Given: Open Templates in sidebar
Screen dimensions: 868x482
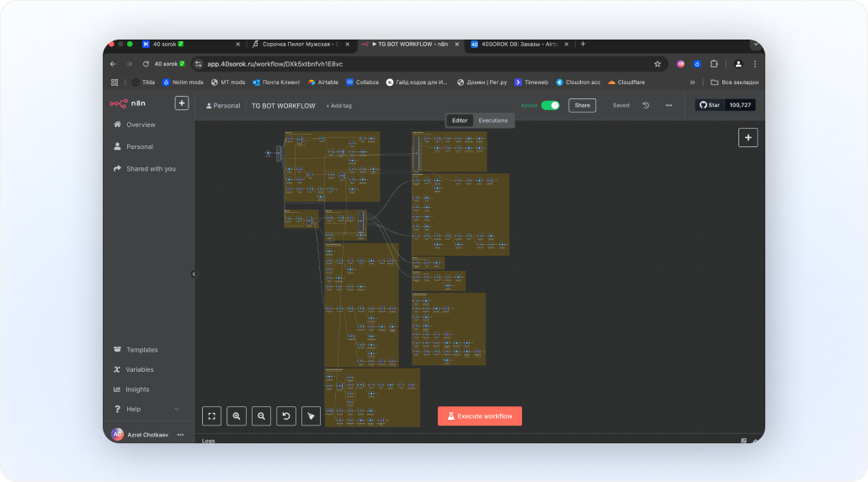Looking at the screenshot, I should (136, 350).
